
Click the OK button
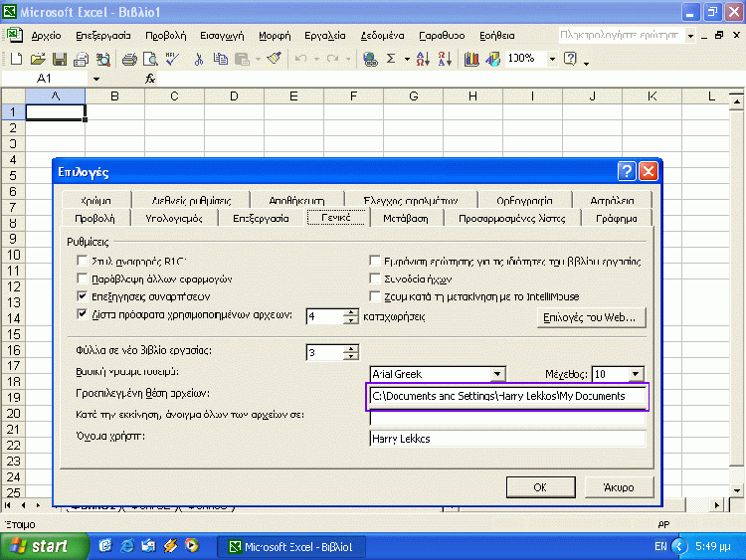(x=540, y=487)
